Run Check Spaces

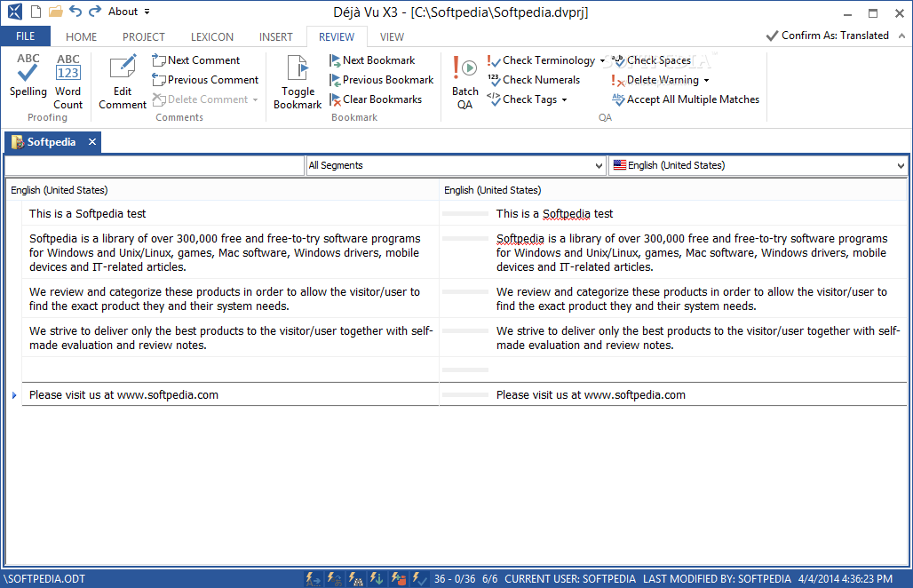click(651, 60)
